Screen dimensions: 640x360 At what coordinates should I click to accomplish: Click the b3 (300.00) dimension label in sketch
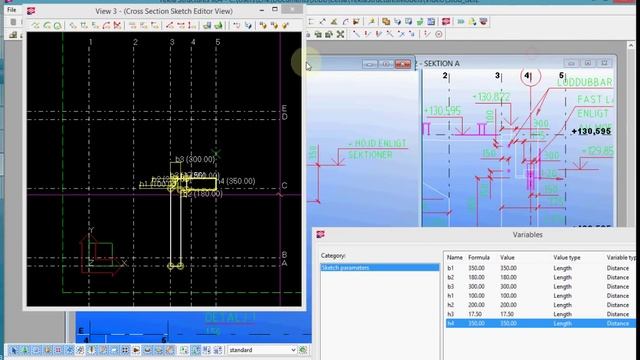195,159
